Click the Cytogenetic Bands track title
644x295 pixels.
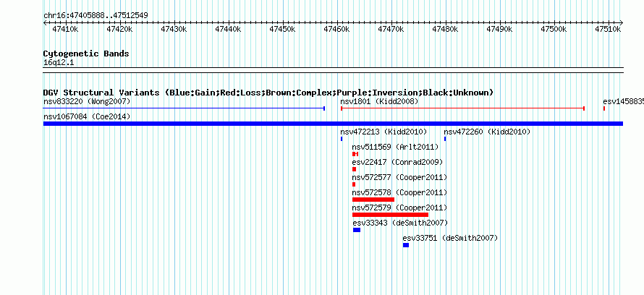click(86, 54)
